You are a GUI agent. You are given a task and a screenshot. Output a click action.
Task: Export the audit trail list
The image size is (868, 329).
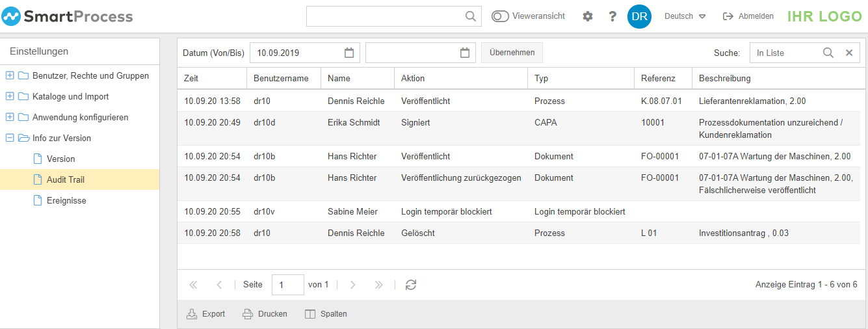pos(205,314)
